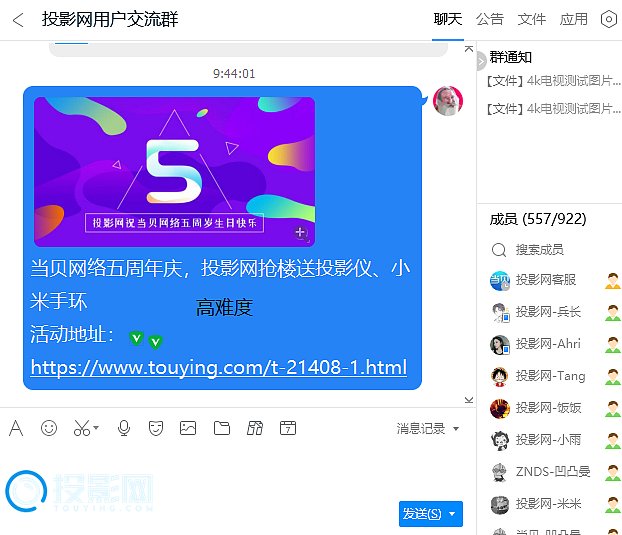Open the anniversary banner image thumbnail
This screenshot has width=622, height=535.
click(x=174, y=171)
